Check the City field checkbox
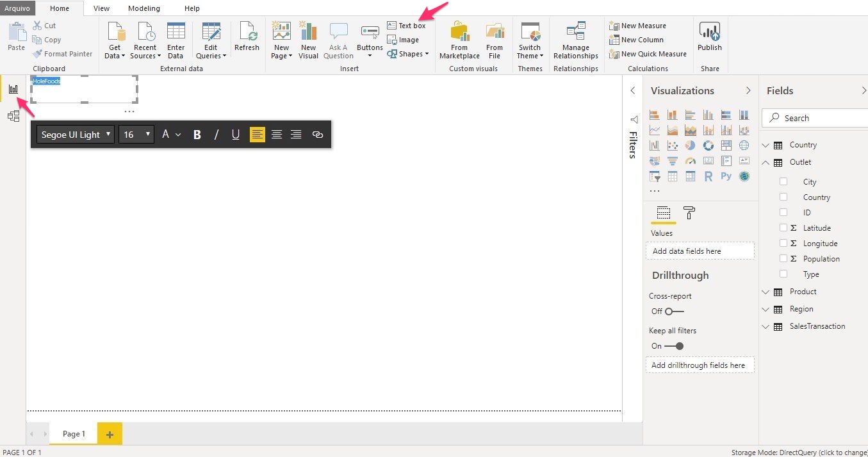Image resolution: width=868 pixels, height=457 pixels. (x=783, y=182)
